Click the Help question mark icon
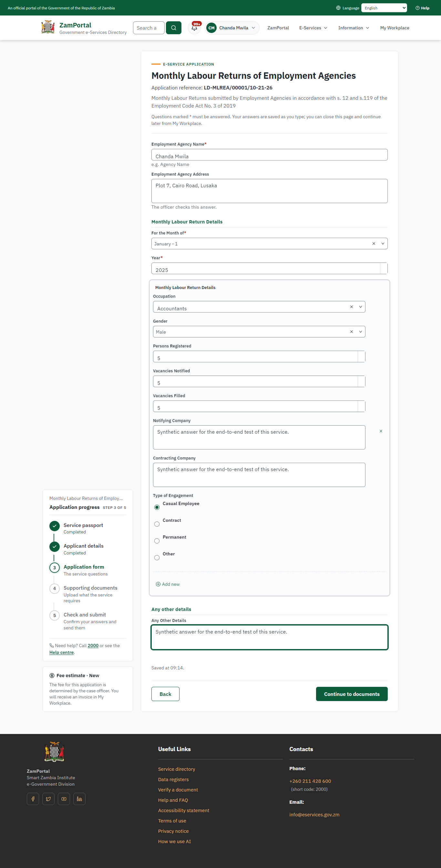This screenshot has width=441, height=868. pyautogui.click(x=417, y=8)
